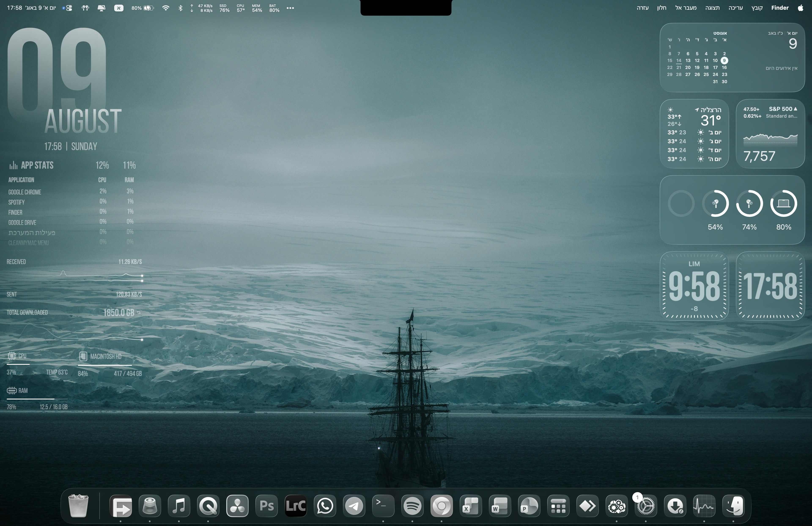Open the Bluetooth menu bar icon

click(181, 8)
